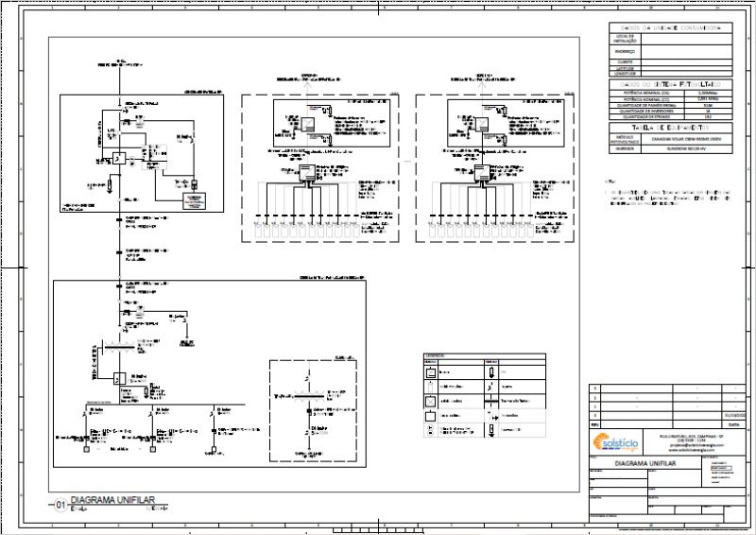Click the LONGITUDE label cell

click(626, 74)
